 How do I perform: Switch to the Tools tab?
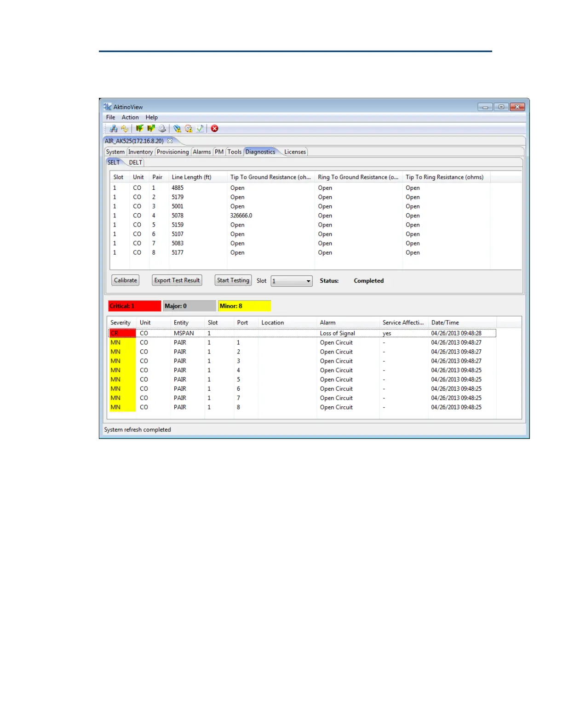click(x=235, y=152)
